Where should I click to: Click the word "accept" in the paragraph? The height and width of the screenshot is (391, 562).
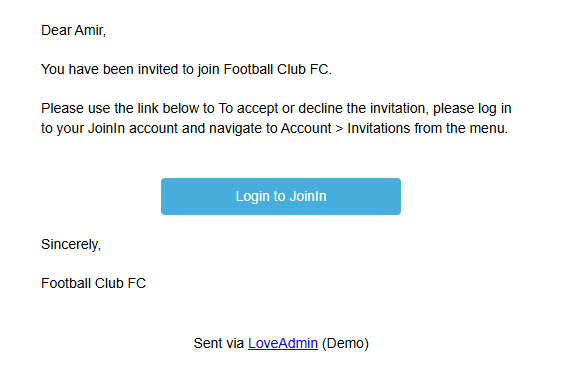257,109
